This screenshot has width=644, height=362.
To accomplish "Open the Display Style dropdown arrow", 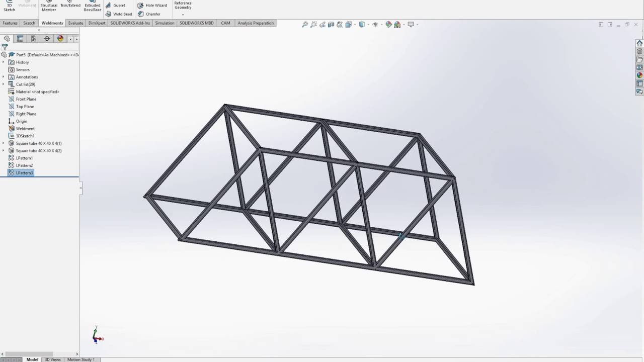I will click(367, 24).
